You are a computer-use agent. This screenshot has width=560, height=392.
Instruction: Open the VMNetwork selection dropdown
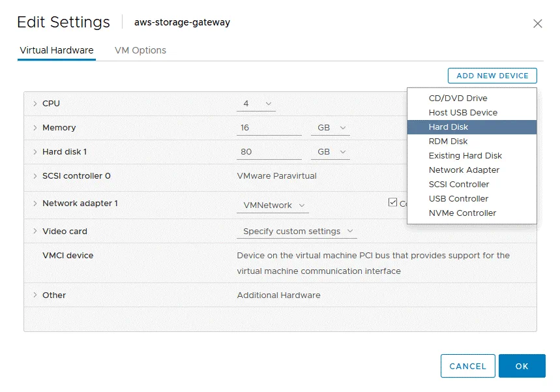(x=274, y=205)
